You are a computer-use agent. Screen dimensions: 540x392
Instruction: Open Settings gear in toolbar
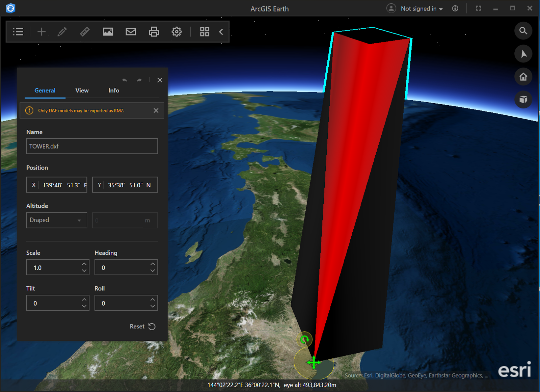177,32
